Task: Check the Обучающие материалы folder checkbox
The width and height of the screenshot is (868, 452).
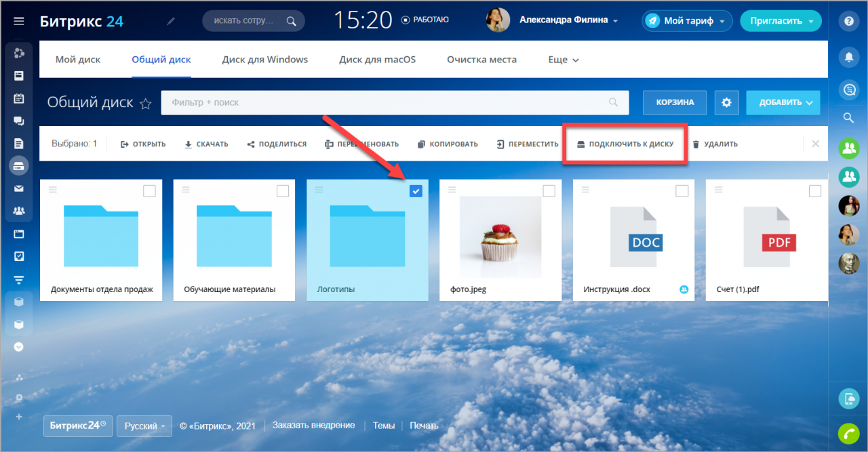Action: tap(282, 191)
